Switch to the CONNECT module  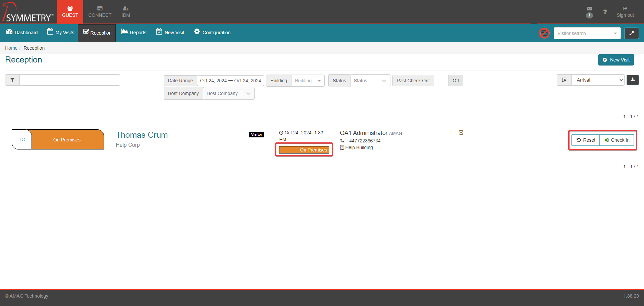pos(100,12)
